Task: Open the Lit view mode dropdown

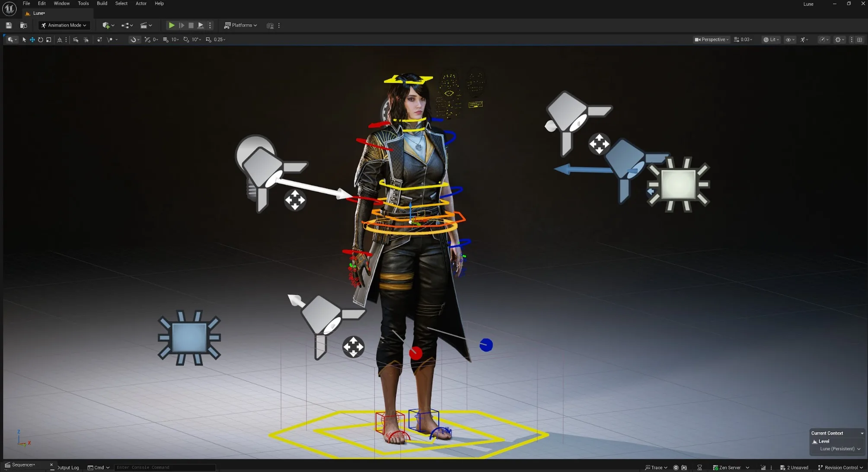Action: coord(771,40)
